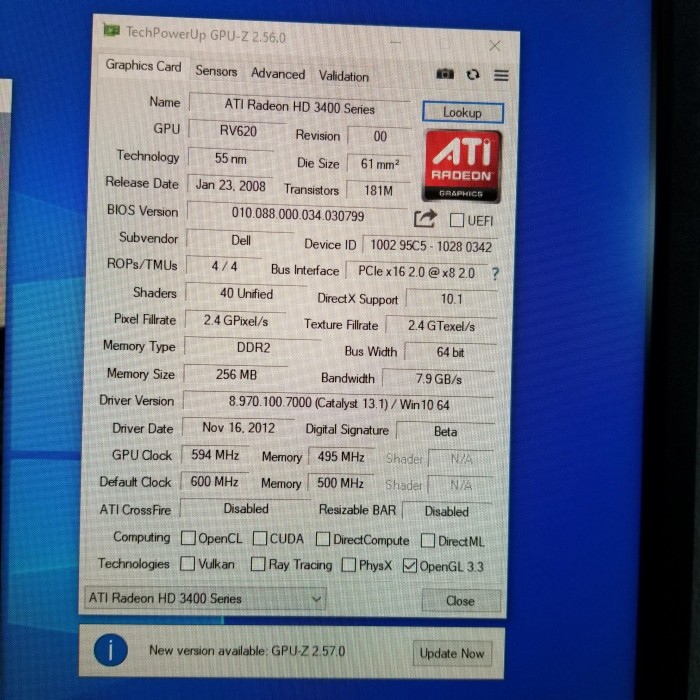The image size is (700, 700).
Task: Click the Texture Fillrate field 2.4 GTexel/s
Action: pos(441,326)
